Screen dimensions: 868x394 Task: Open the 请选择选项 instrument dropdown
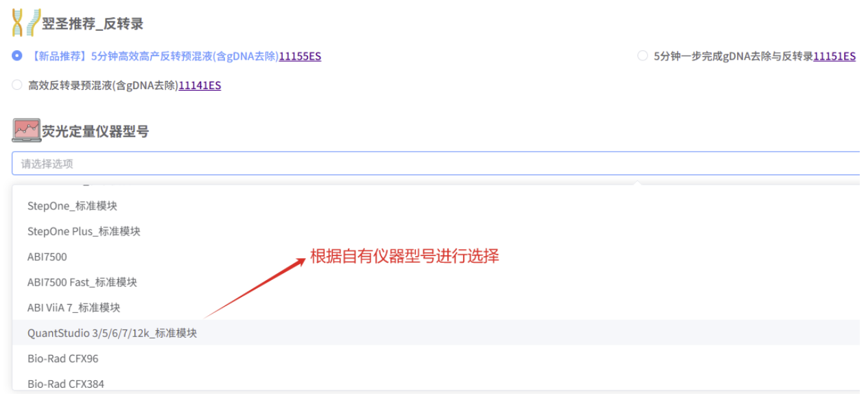[x=436, y=163]
